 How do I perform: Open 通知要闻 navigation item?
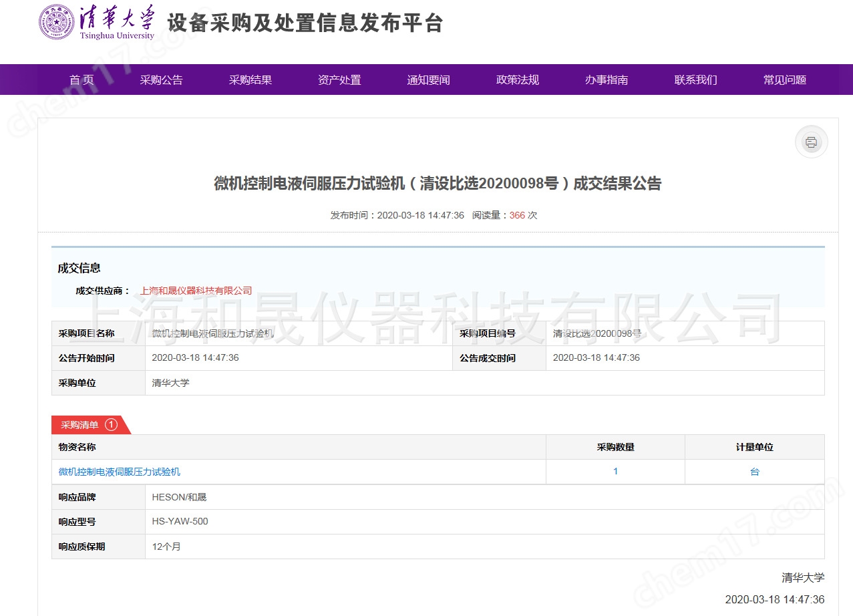[429, 80]
